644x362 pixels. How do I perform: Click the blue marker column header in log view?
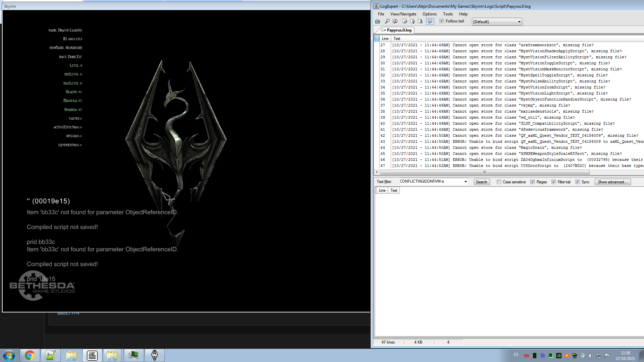point(377,39)
